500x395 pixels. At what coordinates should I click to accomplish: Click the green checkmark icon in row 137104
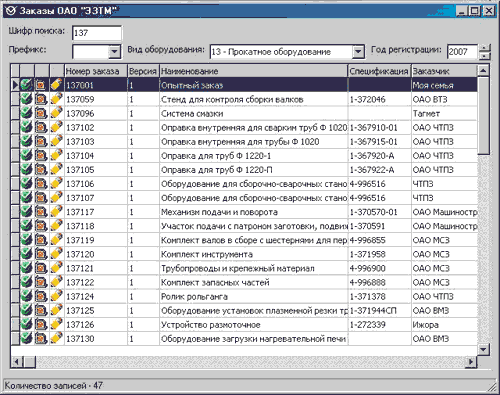27,156
